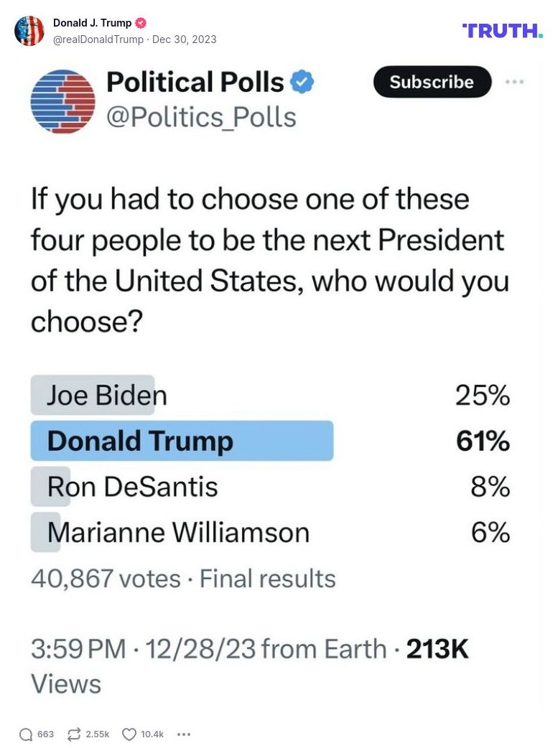Click the TRUTH logo in the corner
558x756 pixels.
point(502,31)
